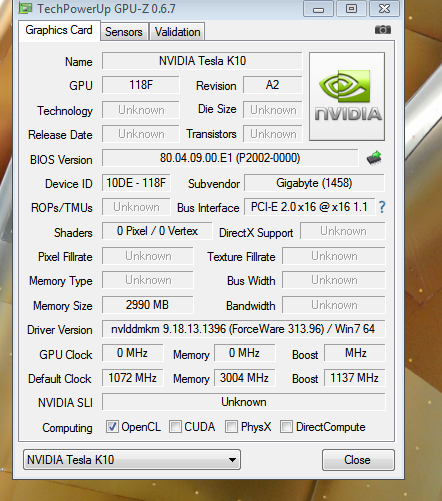Toggle the PhysX checkbox

click(x=231, y=427)
